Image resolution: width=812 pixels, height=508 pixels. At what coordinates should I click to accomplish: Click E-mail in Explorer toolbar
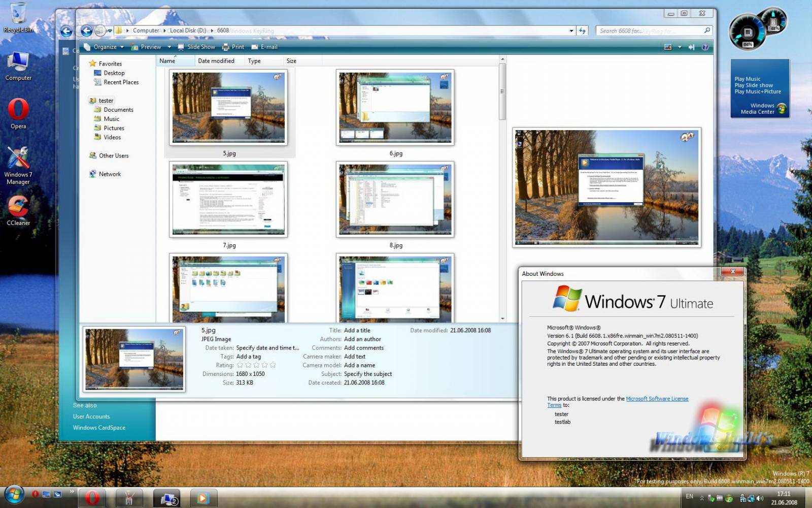[x=264, y=47]
